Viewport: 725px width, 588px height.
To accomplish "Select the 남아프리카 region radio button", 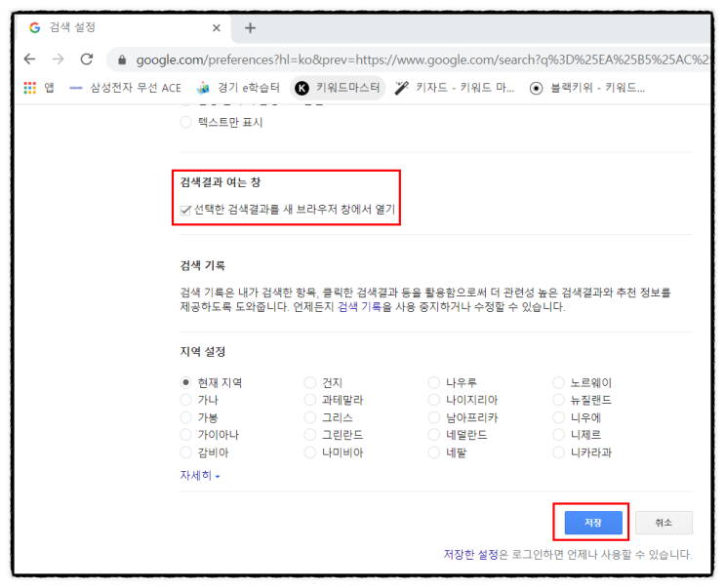I will 433,417.
